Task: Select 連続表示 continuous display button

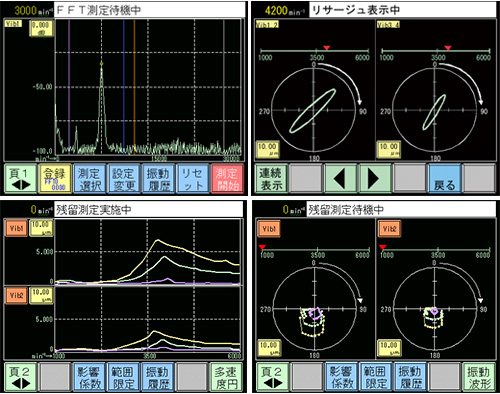Action: pyautogui.click(x=271, y=178)
